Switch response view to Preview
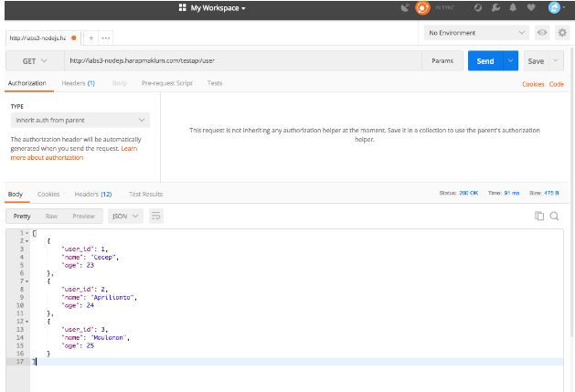Viewport: 575px width, 392px height. pos(83,216)
